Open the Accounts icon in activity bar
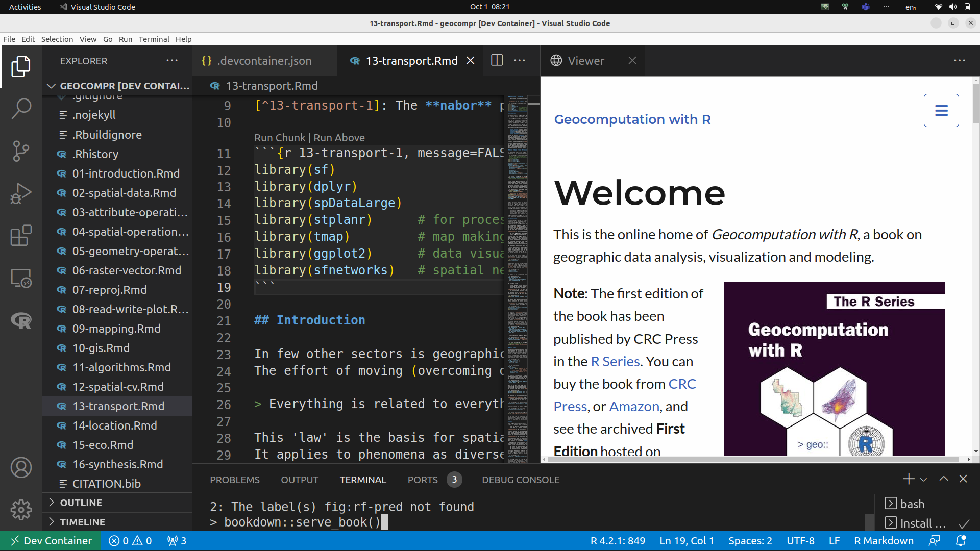Image resolution: width=980 pixels, height=551 pixels. [21, 467]
